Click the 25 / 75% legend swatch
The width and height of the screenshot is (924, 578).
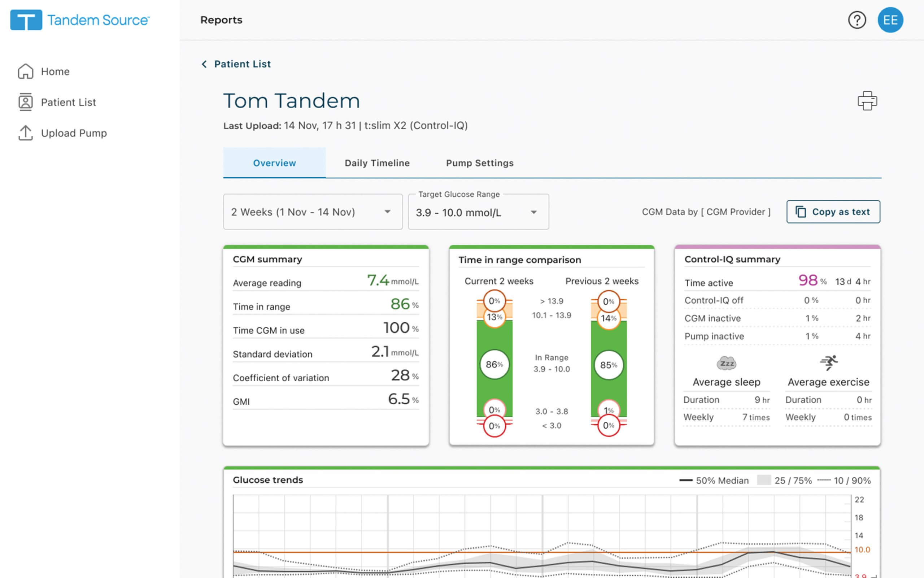point(763,480)
